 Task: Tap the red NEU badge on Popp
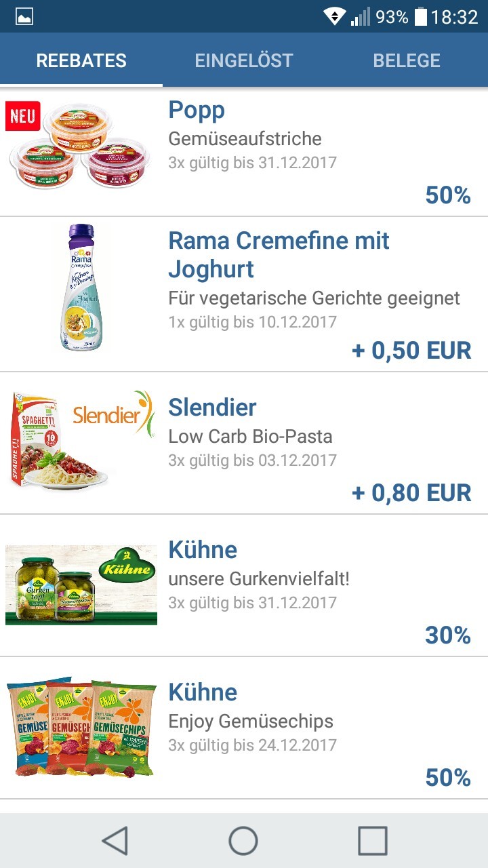[23, 116]
